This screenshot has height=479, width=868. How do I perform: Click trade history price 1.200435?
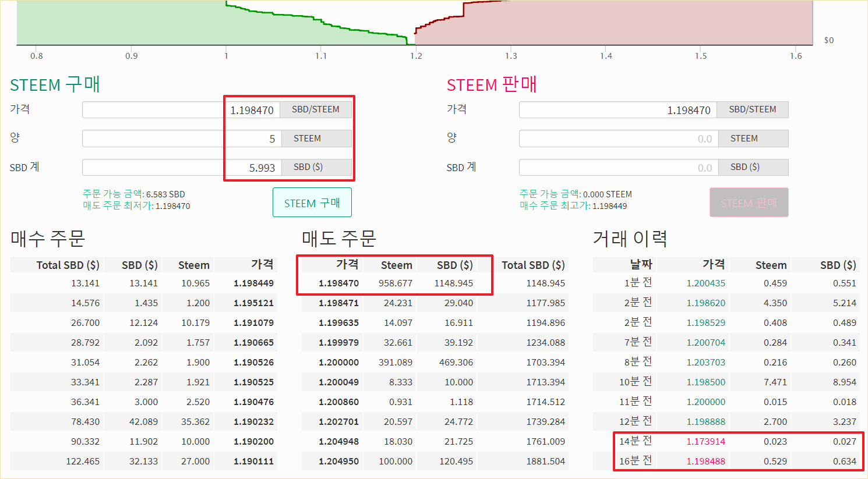(705, 283)
